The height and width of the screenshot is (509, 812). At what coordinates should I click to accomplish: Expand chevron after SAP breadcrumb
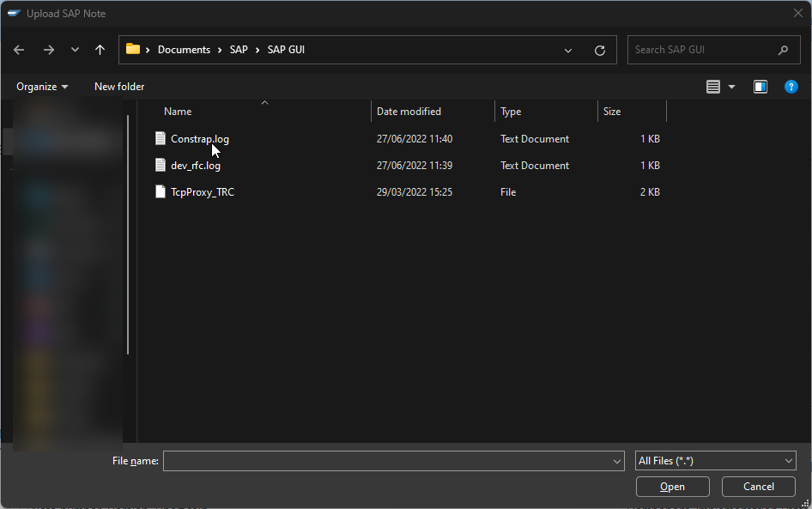click(x=258, y=51)
